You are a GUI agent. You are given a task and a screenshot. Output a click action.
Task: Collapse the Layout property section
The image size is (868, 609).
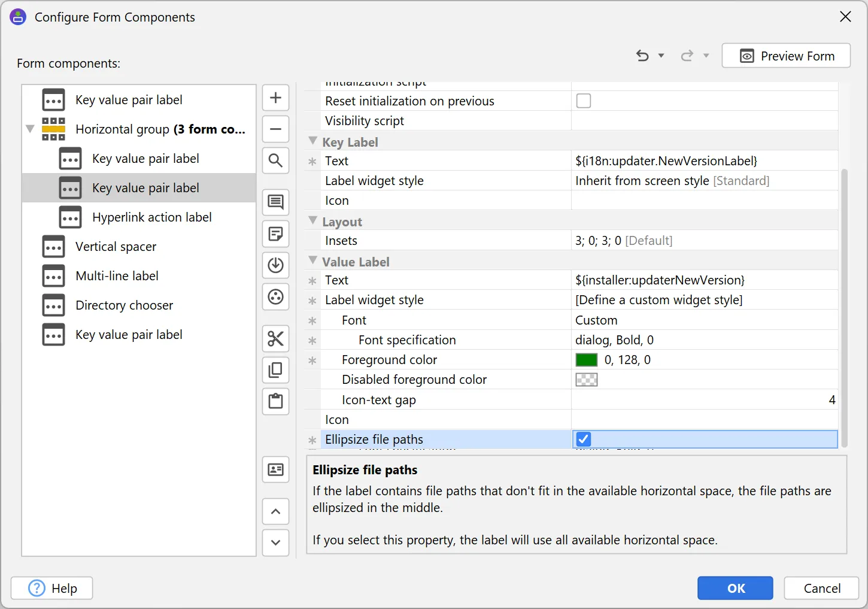point(312,221)
